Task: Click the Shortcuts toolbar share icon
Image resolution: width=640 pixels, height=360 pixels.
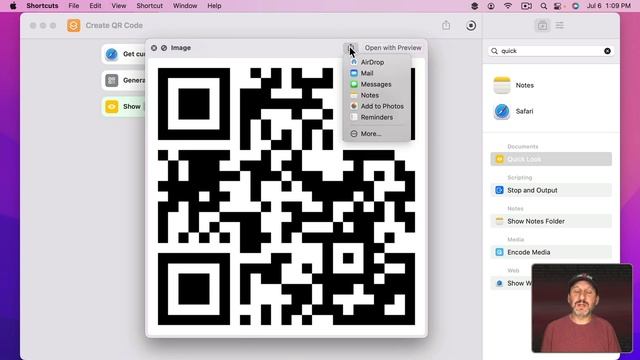Action: pos(446,25)
